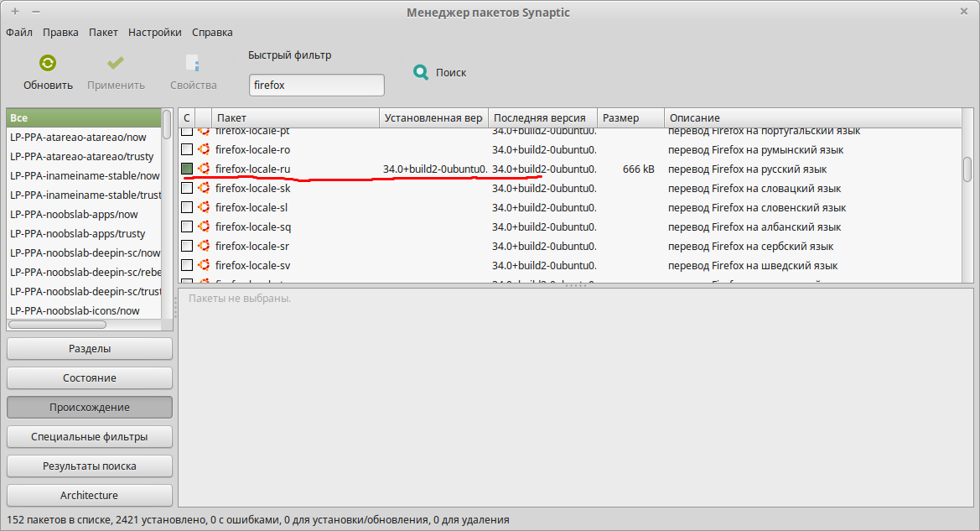Open the Настройки menu

[x=154, y=33]
